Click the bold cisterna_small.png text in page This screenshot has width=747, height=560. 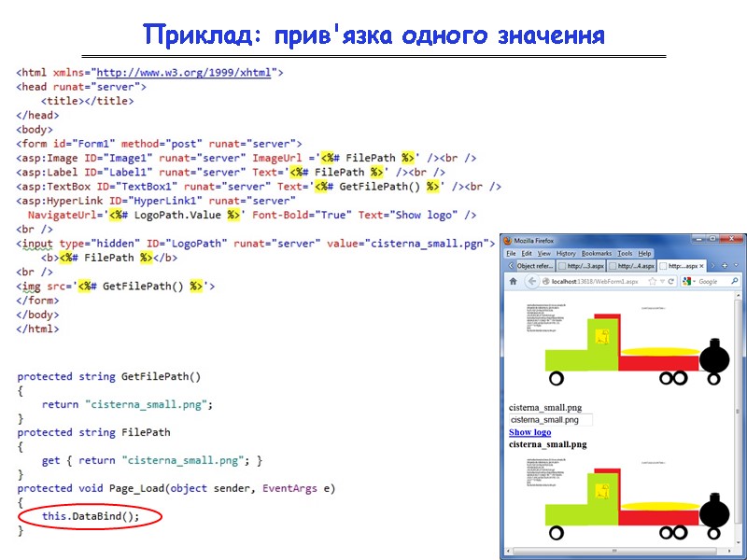tap(548, 444)
